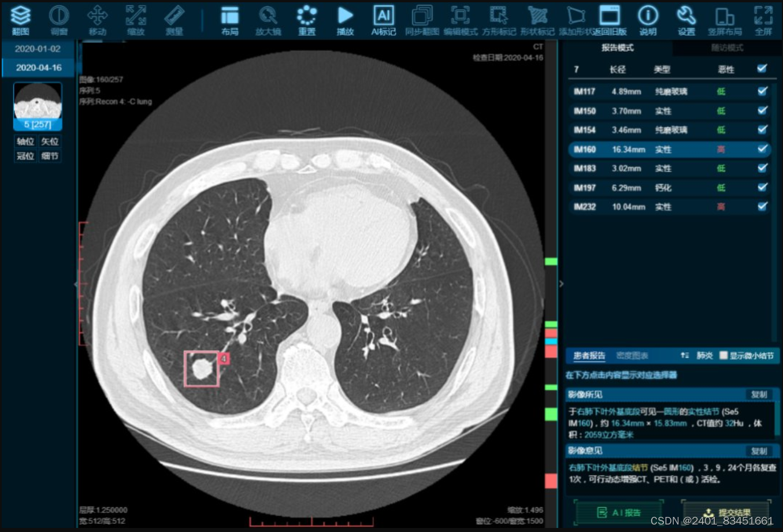Select the 移动 move tool
This screenshot has height=532, width=783.
[x=97, y=20]
